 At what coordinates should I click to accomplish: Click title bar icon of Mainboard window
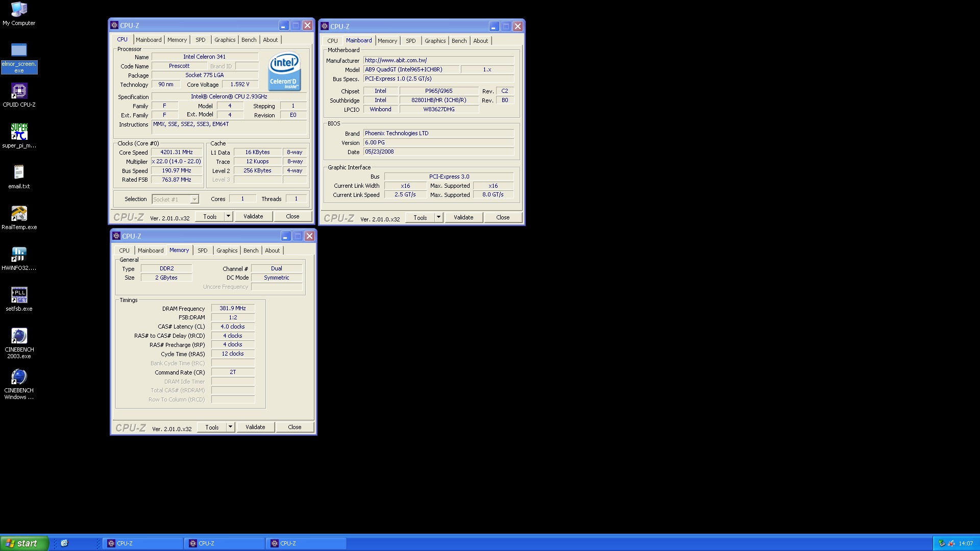pos(325,27)
